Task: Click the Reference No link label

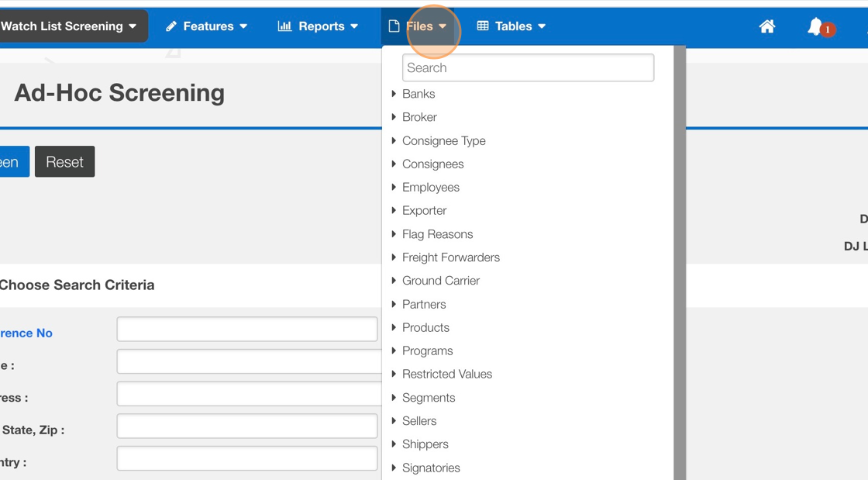Action: pyautogui.click(x=26, y=333)
